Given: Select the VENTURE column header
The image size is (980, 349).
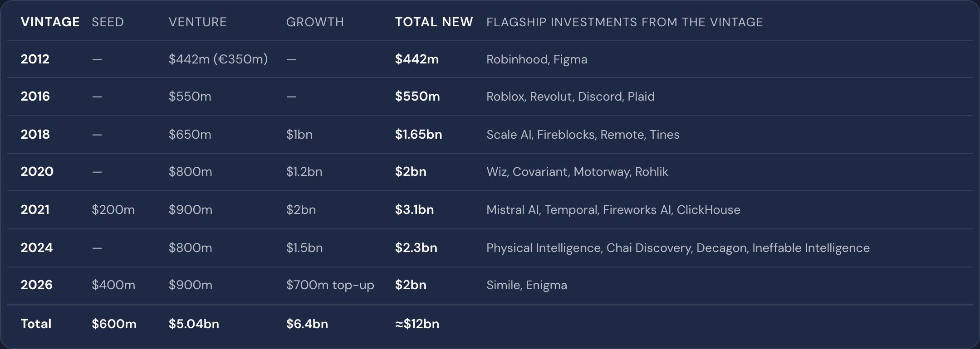Looking at the screenshot, I should coord(197,22).
